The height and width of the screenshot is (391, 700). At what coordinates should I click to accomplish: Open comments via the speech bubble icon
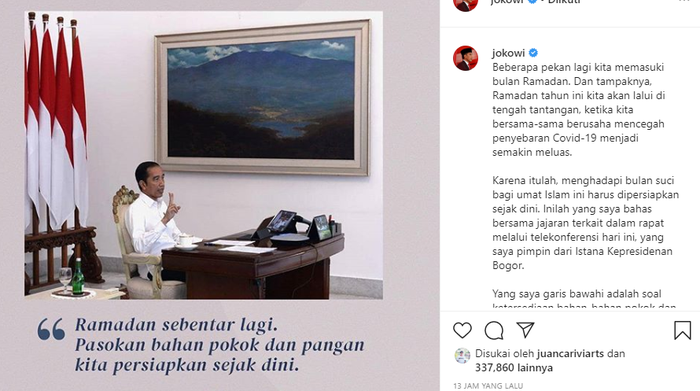coord(494,331)
